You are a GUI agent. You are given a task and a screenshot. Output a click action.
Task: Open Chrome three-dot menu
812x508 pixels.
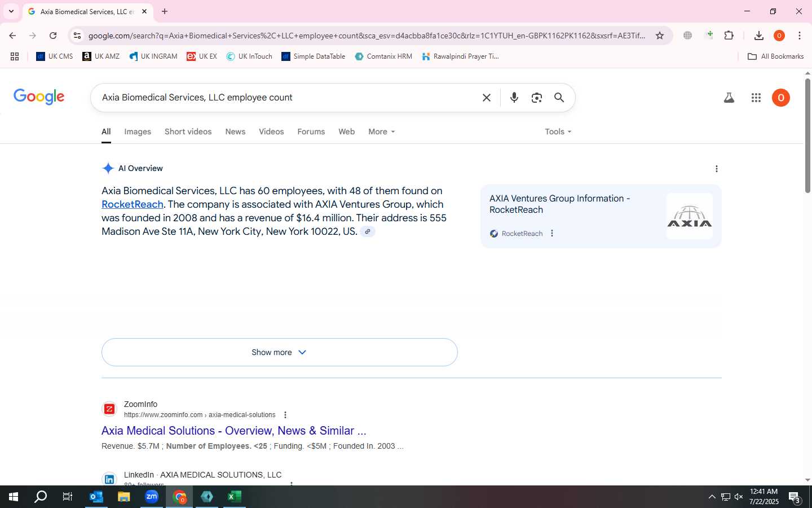pos(799,36)
